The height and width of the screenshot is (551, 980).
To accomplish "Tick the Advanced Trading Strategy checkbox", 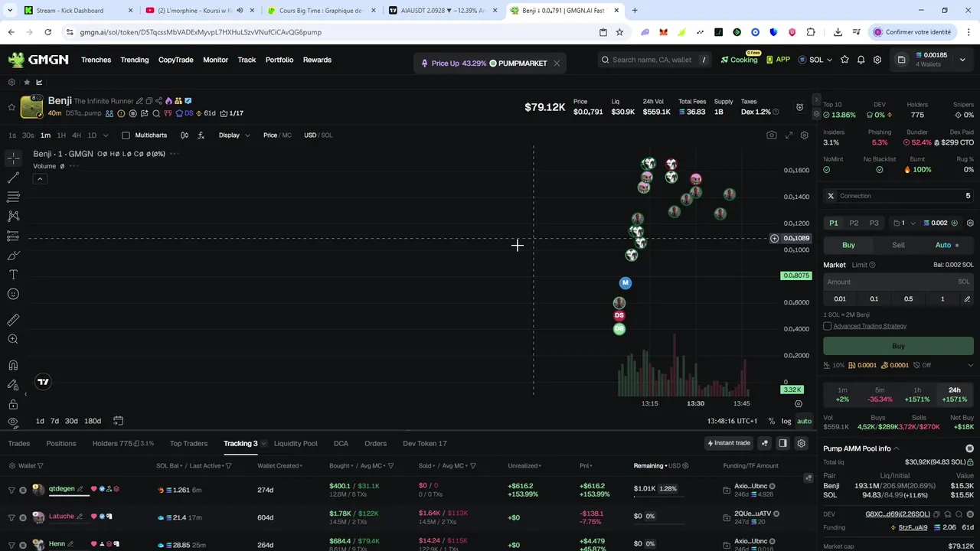I will (827, 326).
